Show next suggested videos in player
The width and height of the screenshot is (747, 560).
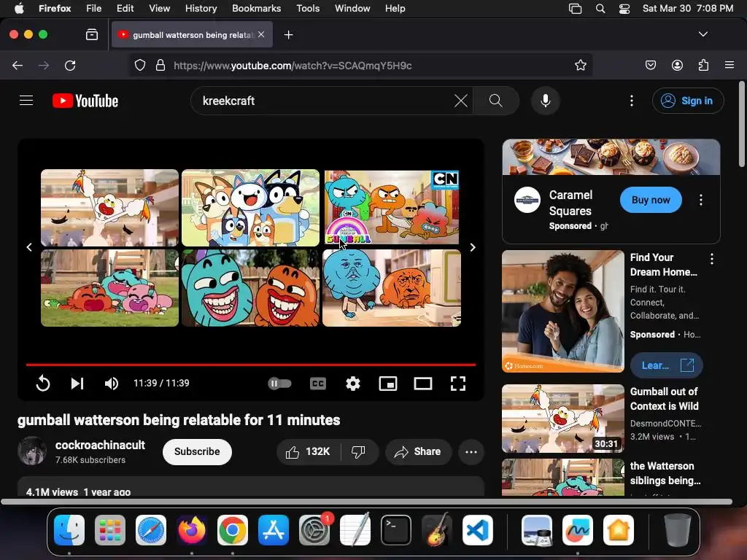click(x=473, y=247)
